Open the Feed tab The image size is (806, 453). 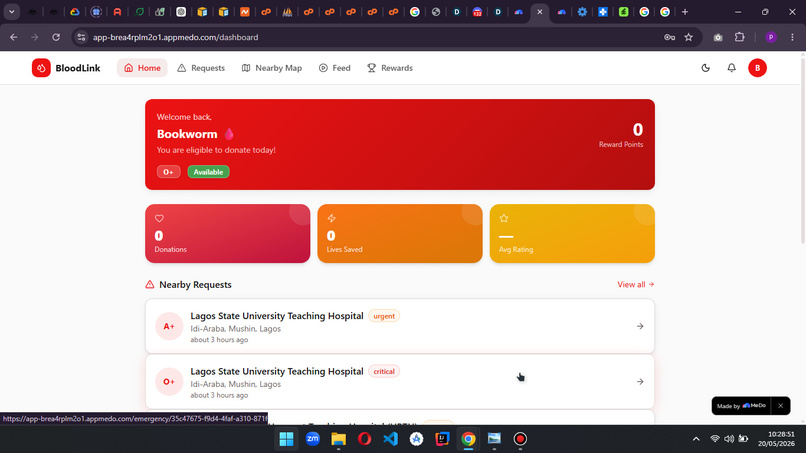335,68
